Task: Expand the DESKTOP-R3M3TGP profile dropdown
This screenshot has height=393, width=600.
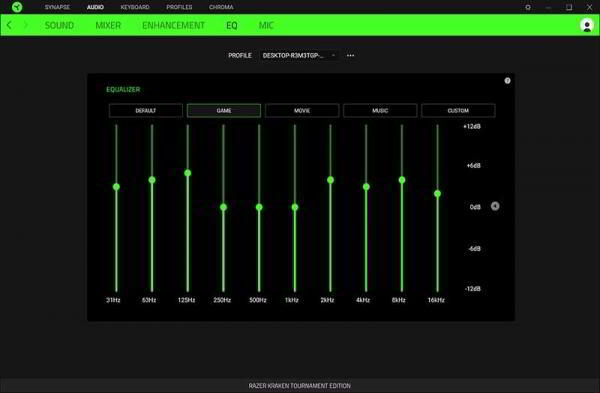Action: pos(298,55)
